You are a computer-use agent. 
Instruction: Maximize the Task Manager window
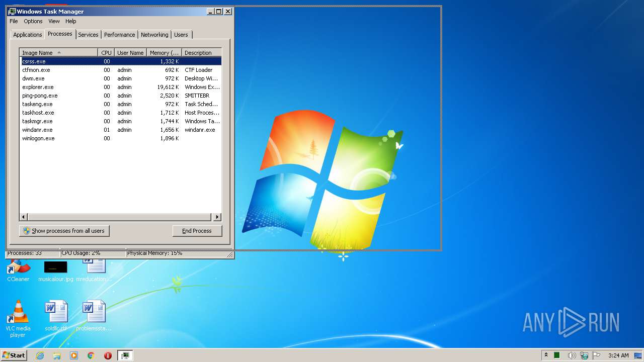(x=219, y=11)
